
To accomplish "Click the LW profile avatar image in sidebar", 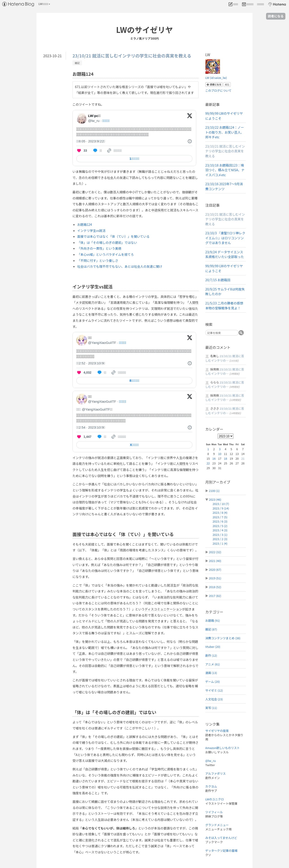I will click(x=213, y=66).
